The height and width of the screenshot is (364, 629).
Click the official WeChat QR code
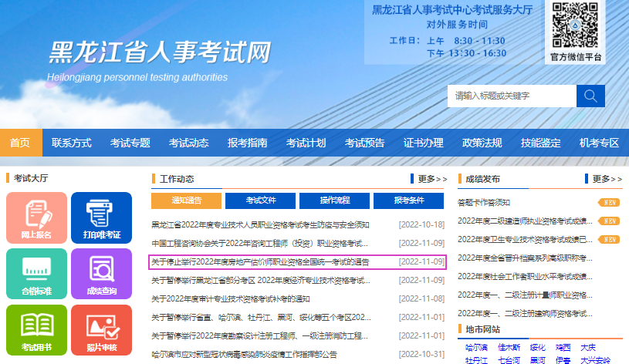tap(575, 25)
